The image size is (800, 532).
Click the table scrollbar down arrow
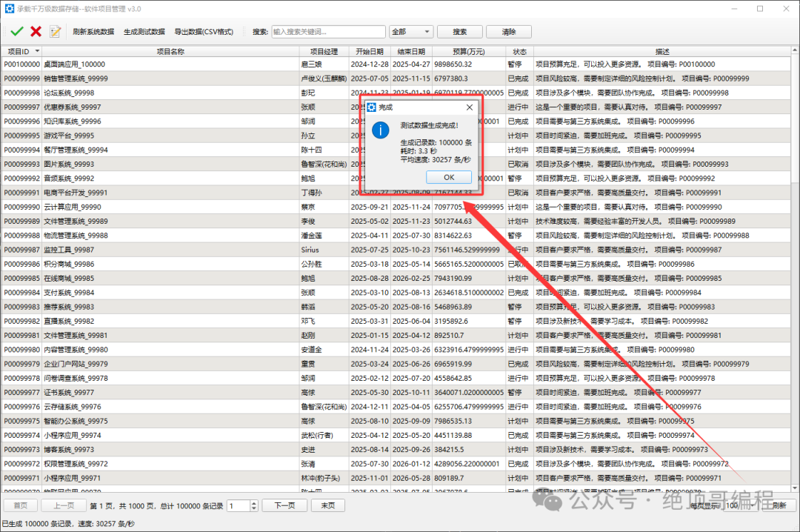coord(795,488)
